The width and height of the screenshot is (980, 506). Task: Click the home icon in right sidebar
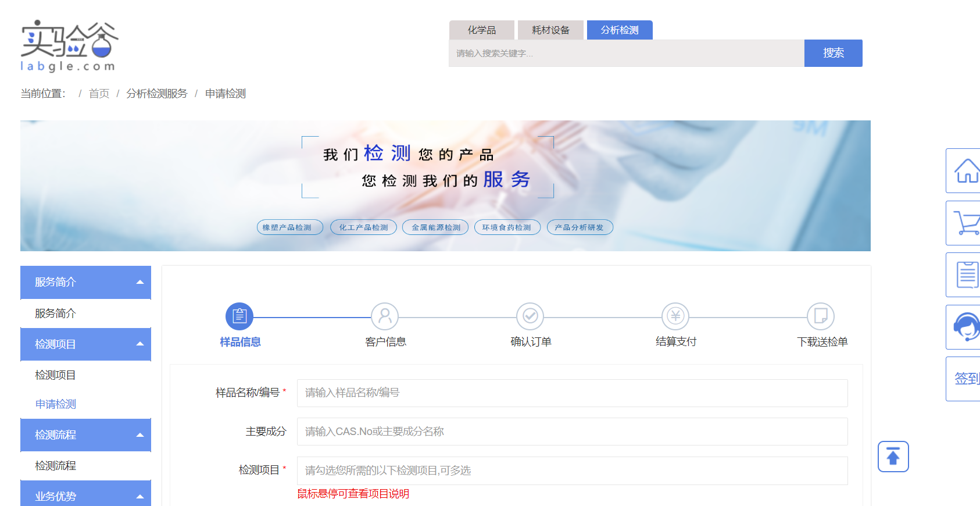point(966,171)
